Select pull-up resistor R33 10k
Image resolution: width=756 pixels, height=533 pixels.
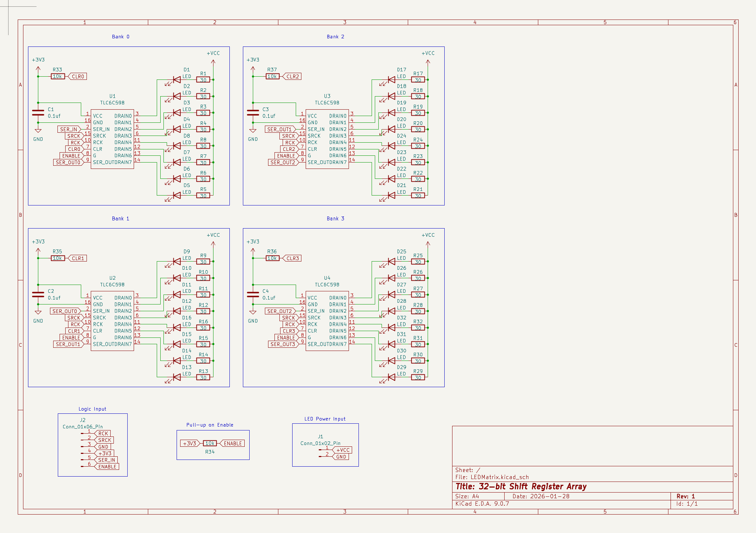click(57, 76)
